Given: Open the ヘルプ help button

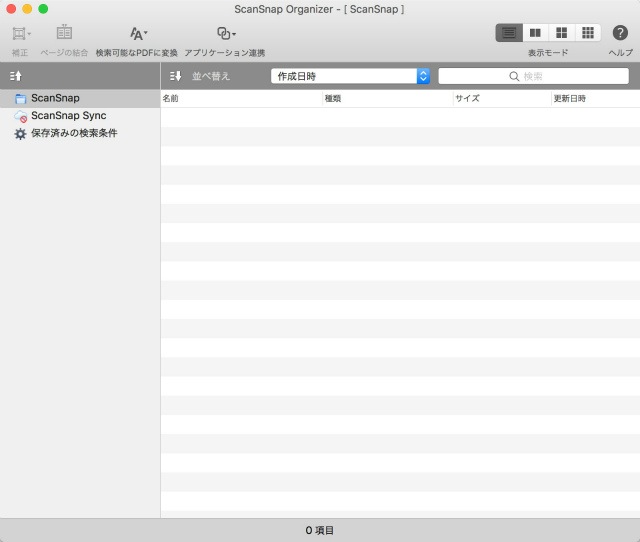Looking at the screenshot, I should (620, 33).
